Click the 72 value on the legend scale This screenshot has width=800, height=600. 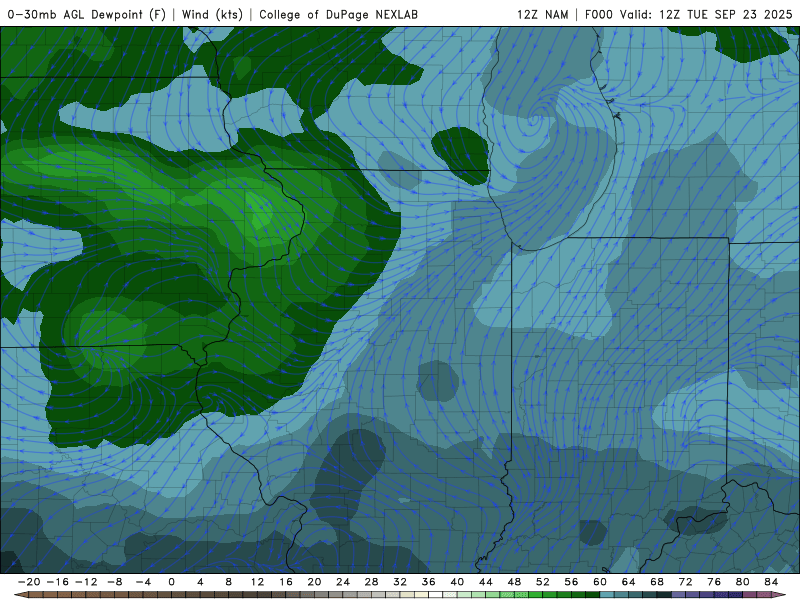click(686, 582)
